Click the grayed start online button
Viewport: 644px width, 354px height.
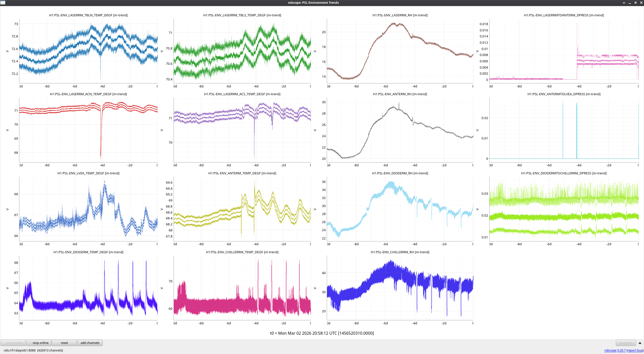point(13,343)
